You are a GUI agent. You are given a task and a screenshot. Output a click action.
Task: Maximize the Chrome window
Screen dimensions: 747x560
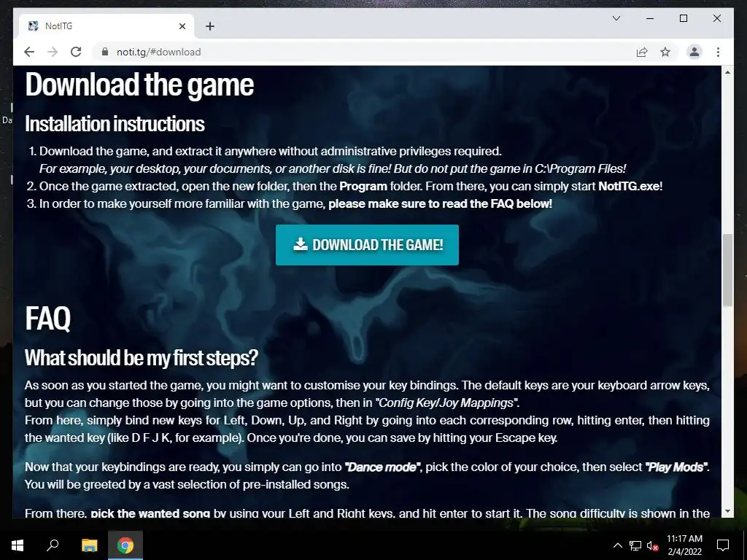[683, 18]
